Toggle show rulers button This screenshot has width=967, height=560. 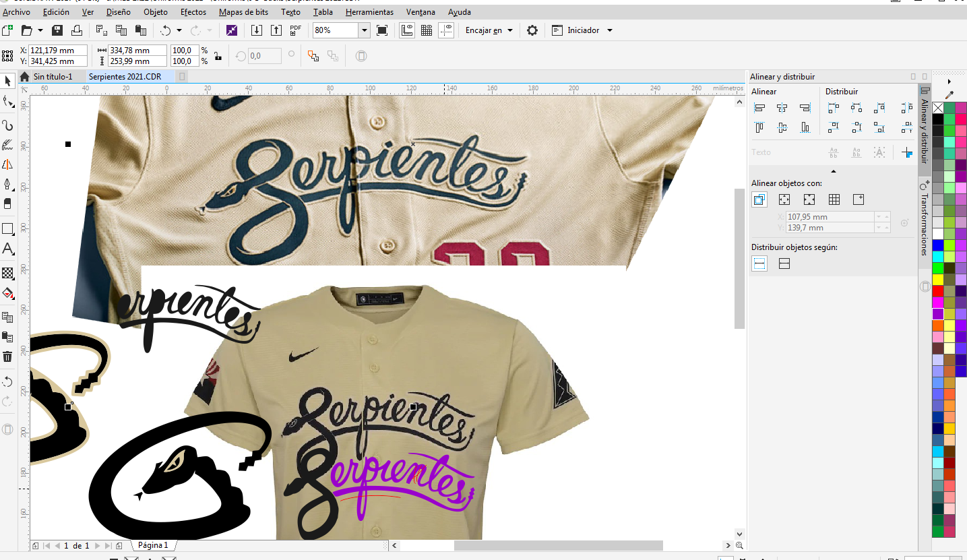tap(406, 30)
